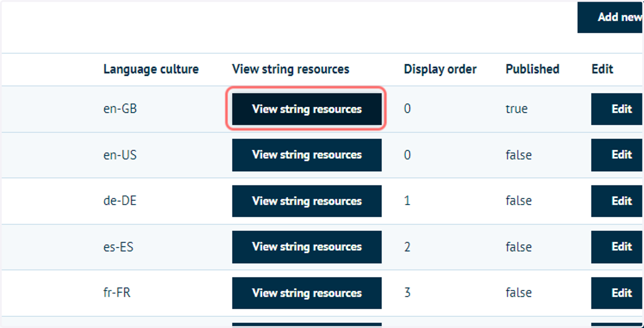
Task: Edit the en-GB language
Action: pos(618,109)
